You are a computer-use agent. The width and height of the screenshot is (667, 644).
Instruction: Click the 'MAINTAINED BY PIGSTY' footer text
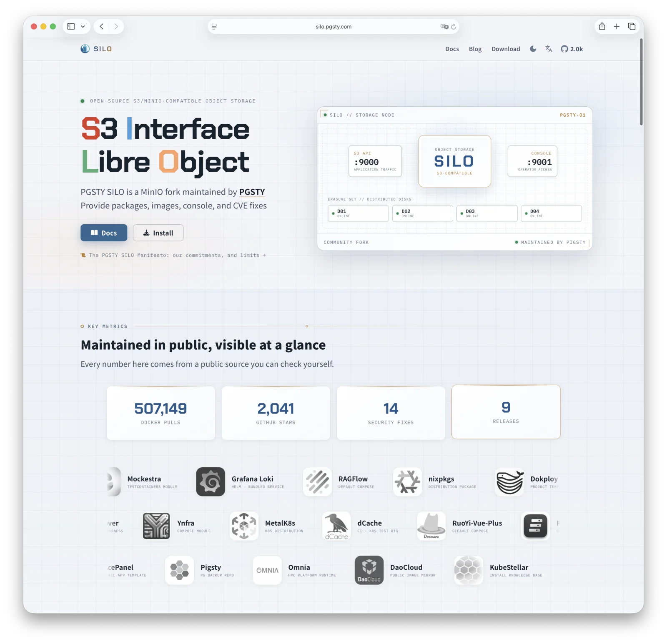(x=553, y=242)
